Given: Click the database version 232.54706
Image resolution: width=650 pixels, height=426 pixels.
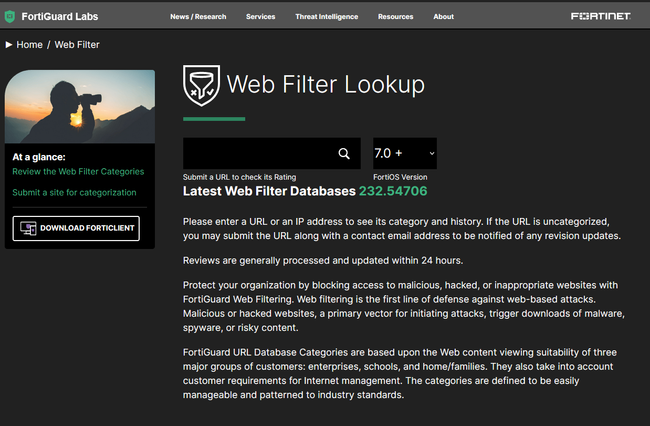Looking at the screenshot, I should (393, 191).
